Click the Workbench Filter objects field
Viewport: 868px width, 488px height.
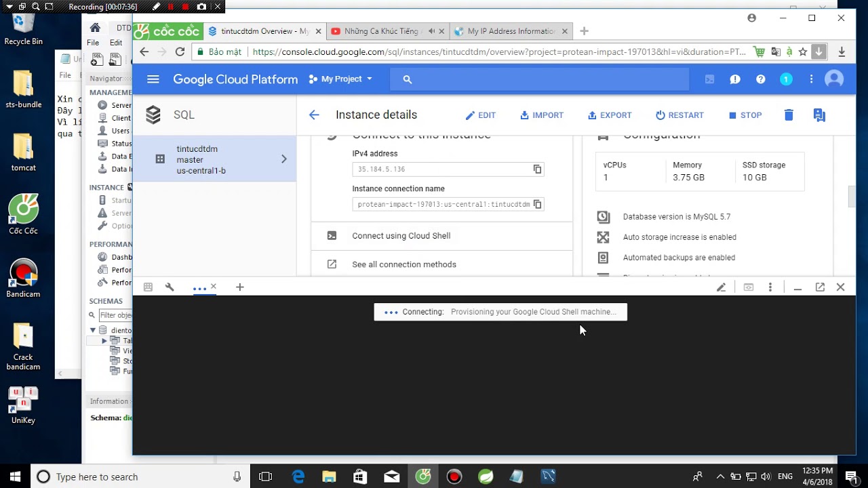pyautogui.click(x=115, y=315)
